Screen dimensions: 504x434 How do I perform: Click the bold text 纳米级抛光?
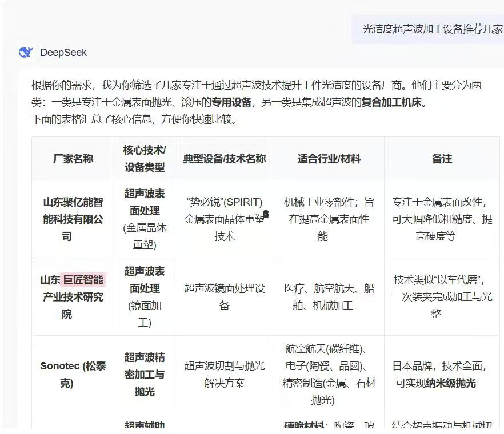450,383
